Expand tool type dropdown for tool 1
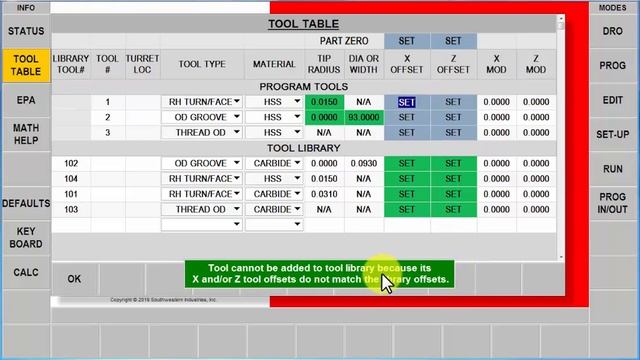Viewport: 640px width, 360px height. (237, 101)
